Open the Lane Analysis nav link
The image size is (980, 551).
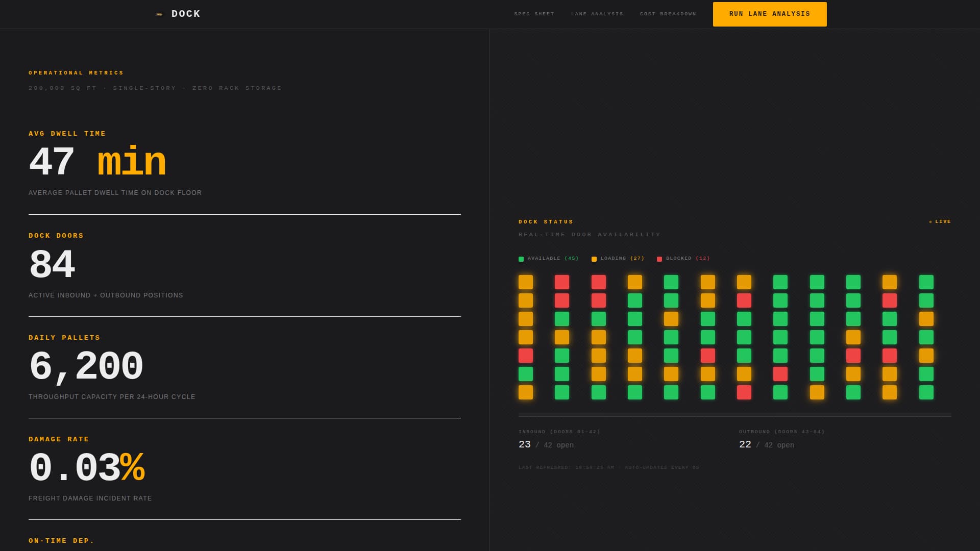(597, 14)
